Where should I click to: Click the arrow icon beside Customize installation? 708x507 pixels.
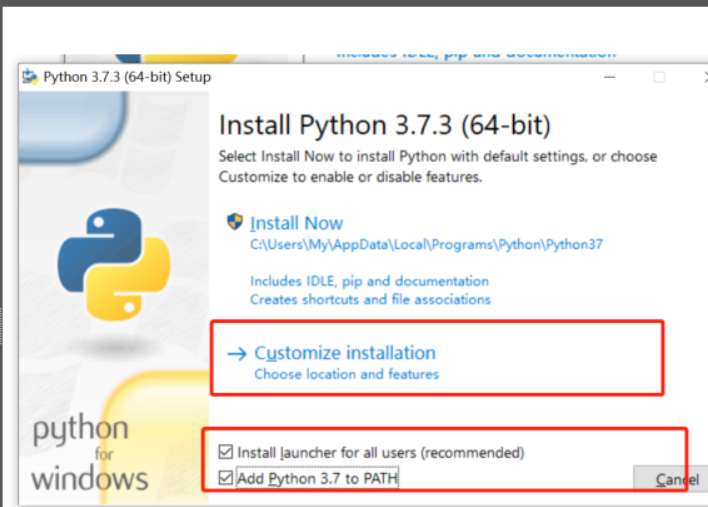[237, 354]
